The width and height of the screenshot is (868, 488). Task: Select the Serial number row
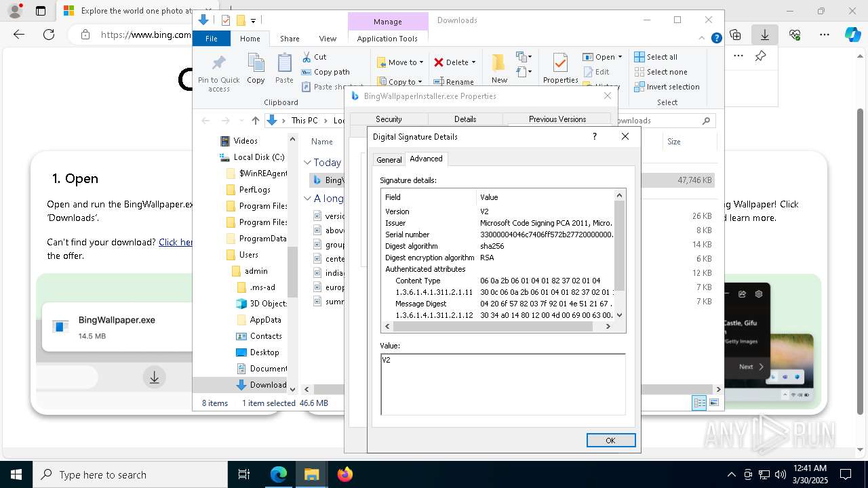pos(498,235)
